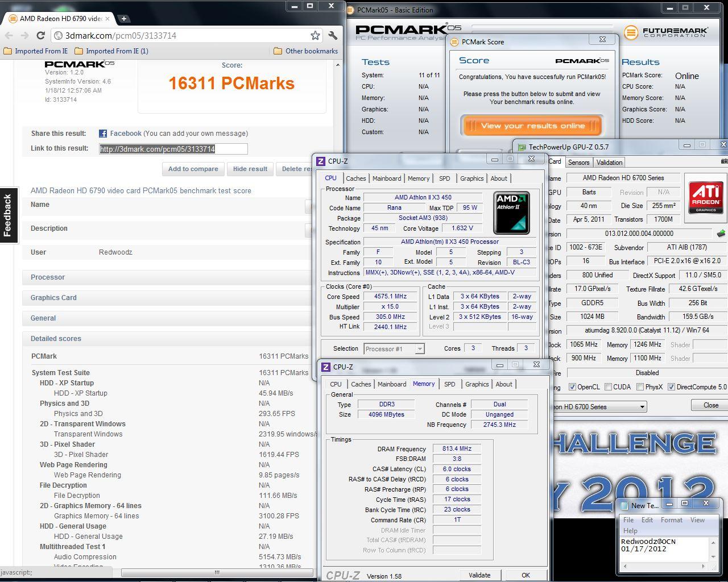Click GPU-Z screenshot camera icon
Viewport: 728px width, 582px height.
click(x=723, y=162)
